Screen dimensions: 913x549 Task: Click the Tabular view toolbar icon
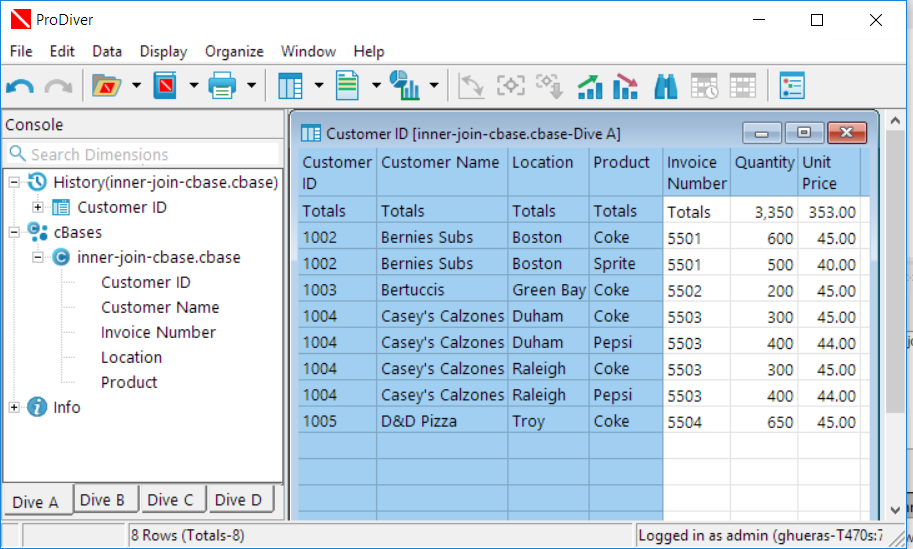coord(290,86)
